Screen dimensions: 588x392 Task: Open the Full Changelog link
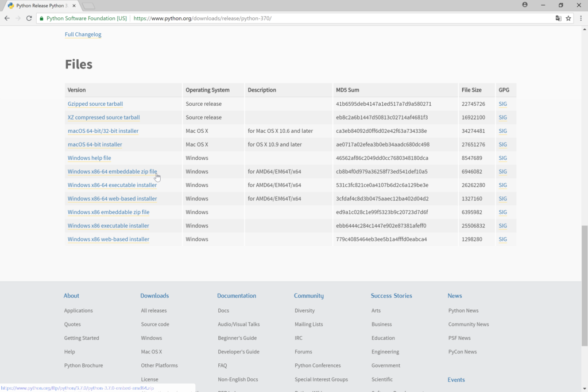coord(83,34)
